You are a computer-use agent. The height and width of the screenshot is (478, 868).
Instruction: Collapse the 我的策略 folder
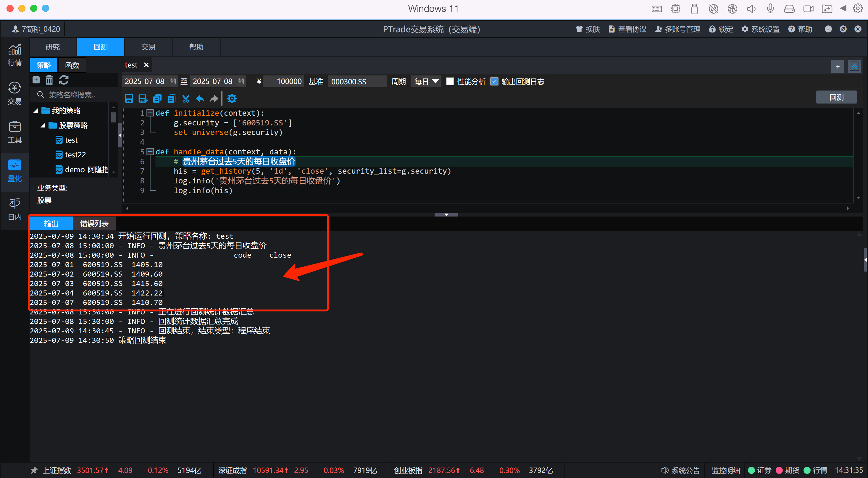tap(36, 111)
